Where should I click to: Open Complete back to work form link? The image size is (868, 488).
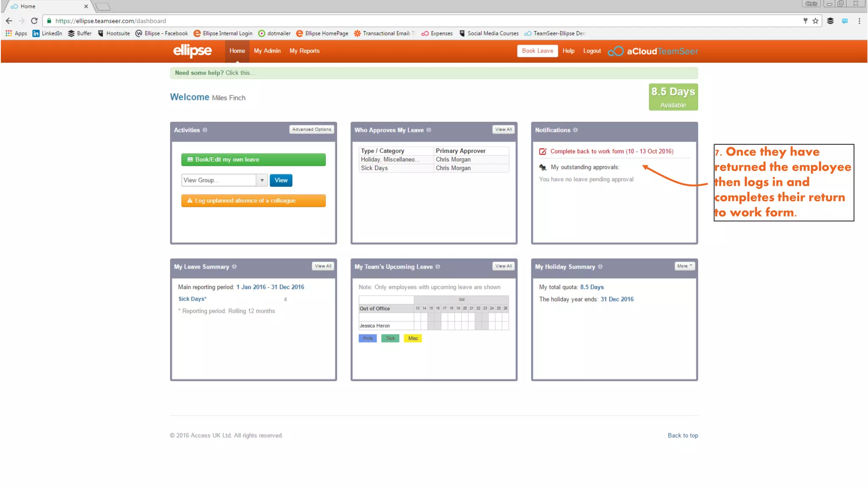point(612,151)
